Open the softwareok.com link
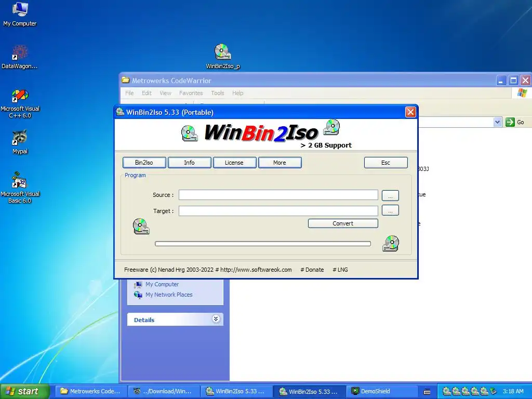The height and width of the screenshot is (399, 532). pyautogui.click(x=256, y=270)
